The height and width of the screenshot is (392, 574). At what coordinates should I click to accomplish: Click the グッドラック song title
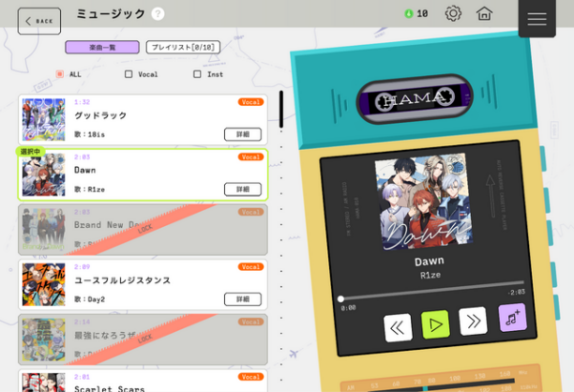click(x=101, y=115)
